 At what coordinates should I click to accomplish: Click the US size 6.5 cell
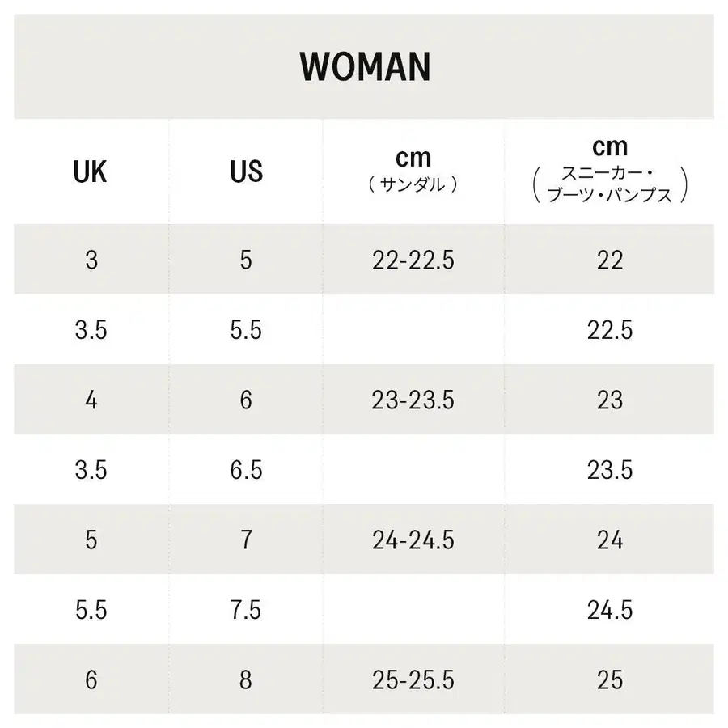[246, 470]
